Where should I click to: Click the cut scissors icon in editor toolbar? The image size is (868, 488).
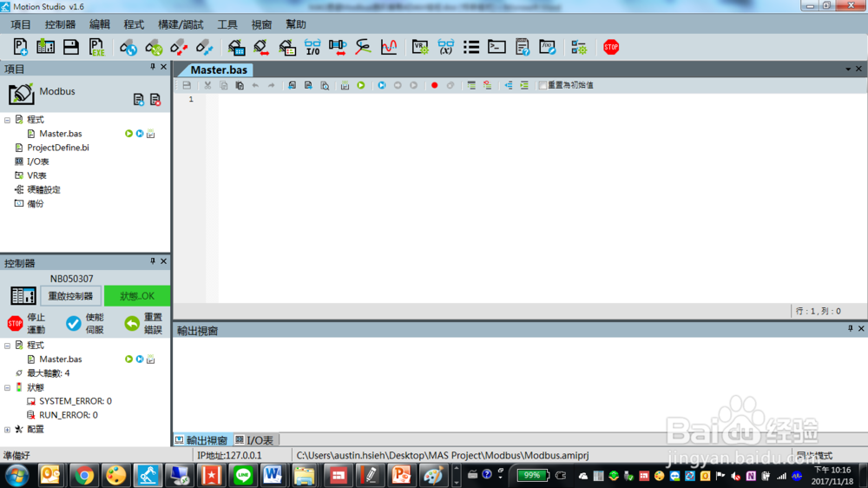pyautogui.click(x=207, y=85)
